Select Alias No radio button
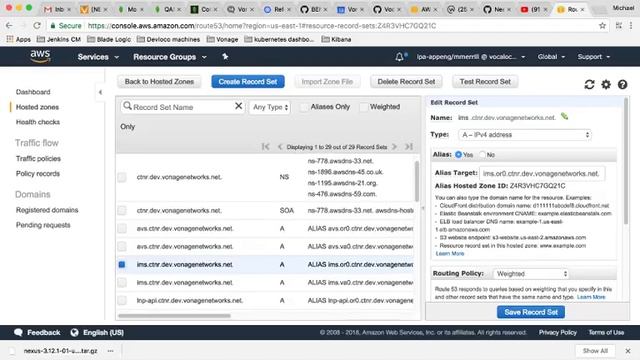This screenshot has width=640, height=360. click(482, 155)
